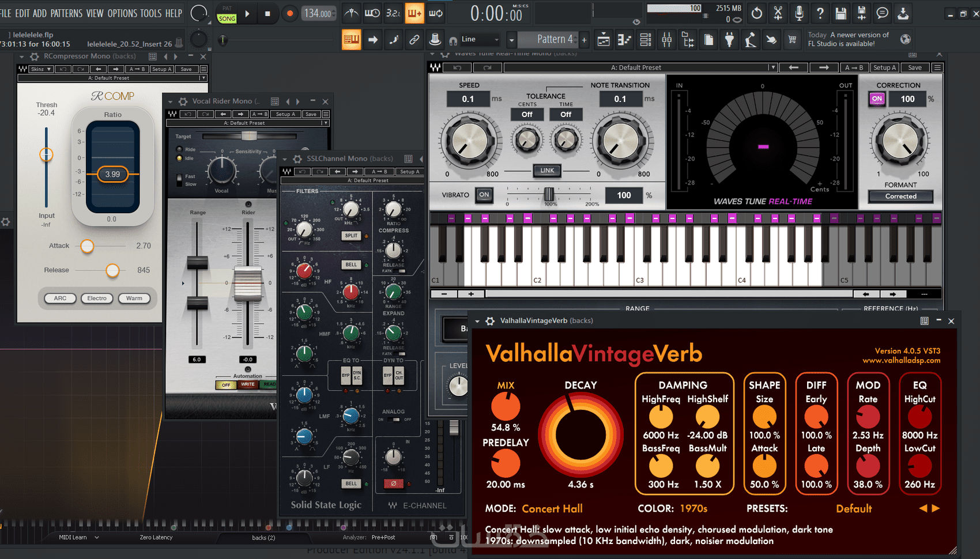The image size is (980, 559).
Task: Click the scissors icon in the top toolbar
Action: point(778,13)
